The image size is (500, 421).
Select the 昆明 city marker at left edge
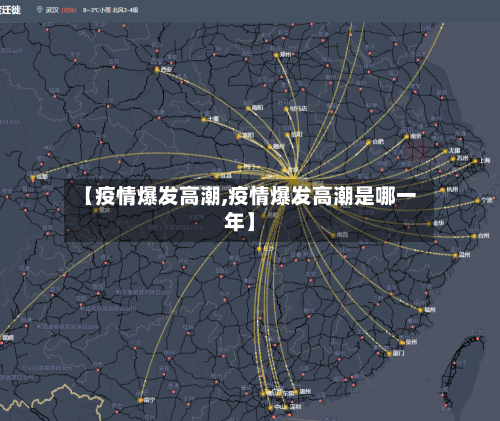point(1,338)
